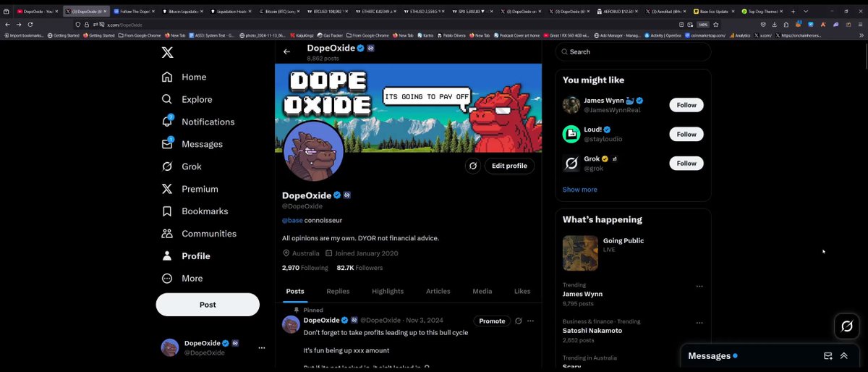
Task: Switch to the Media tab
Action: tap(482, 291)
